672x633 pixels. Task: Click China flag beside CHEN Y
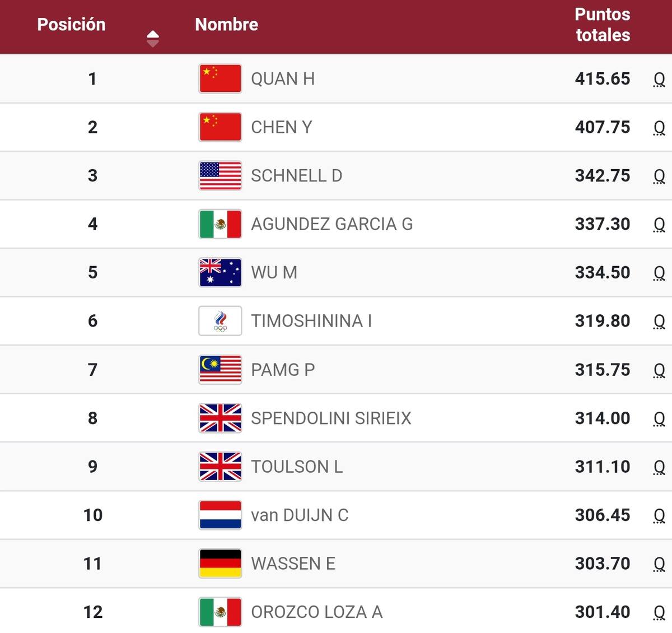(x=220, y=127)
